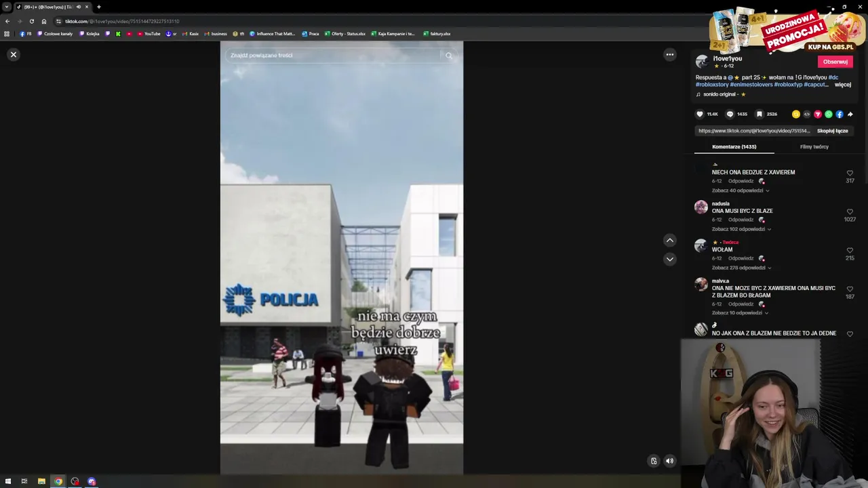The height and width of the screenshot is (488, 868).
Task: Switch to Filmy twórcy tab
Action: [814, 146]
